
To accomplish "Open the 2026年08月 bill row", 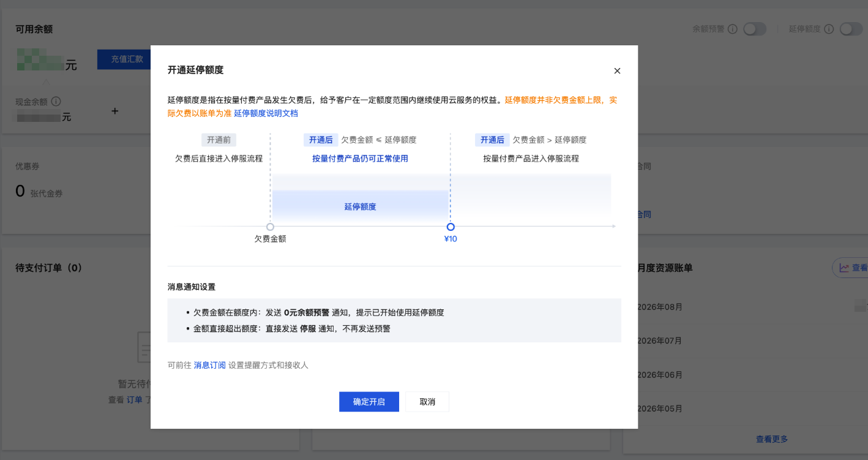I will pyautogui.click(x=746, y=307).
